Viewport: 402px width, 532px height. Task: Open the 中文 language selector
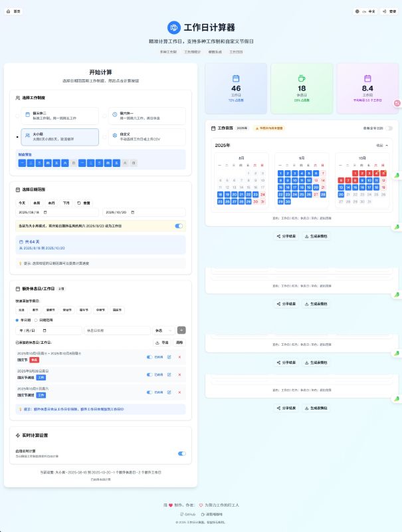coord(367,11)
